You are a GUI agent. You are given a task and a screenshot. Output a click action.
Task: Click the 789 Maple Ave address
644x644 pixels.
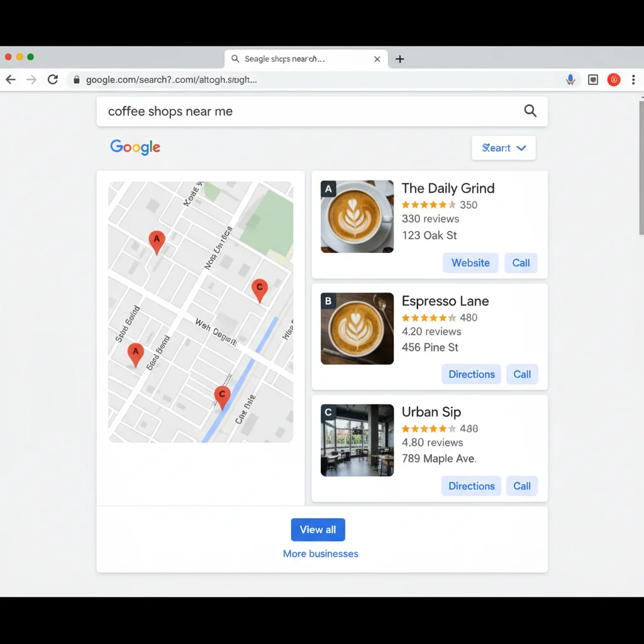tap(439, 458)
